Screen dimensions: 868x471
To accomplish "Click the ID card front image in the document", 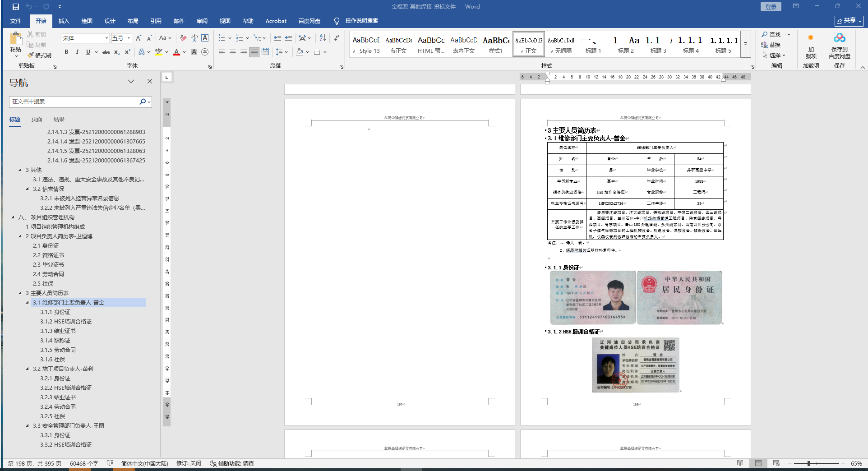I will (x=592, y=298).
